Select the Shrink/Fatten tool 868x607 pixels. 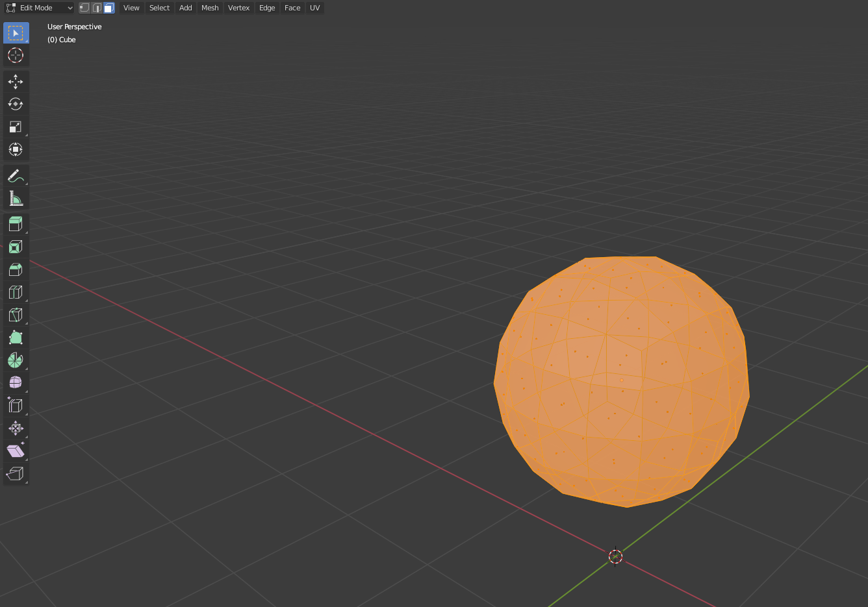coord(16,428)
